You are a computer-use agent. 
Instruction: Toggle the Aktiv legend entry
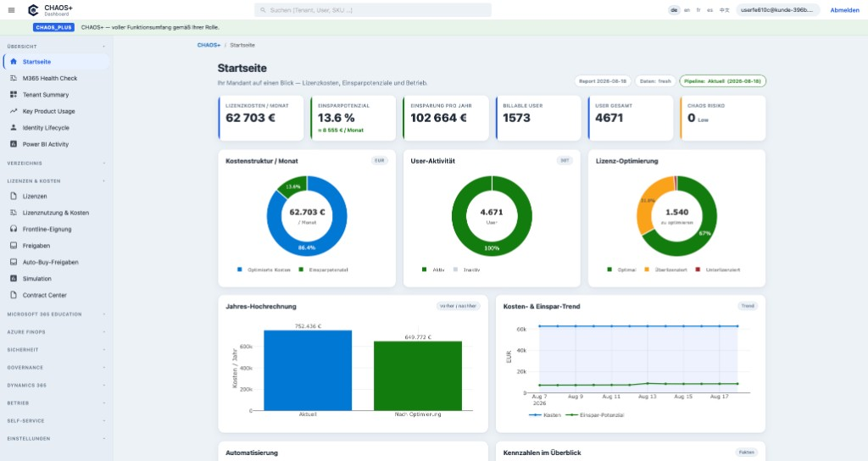(x=433, y=269)
